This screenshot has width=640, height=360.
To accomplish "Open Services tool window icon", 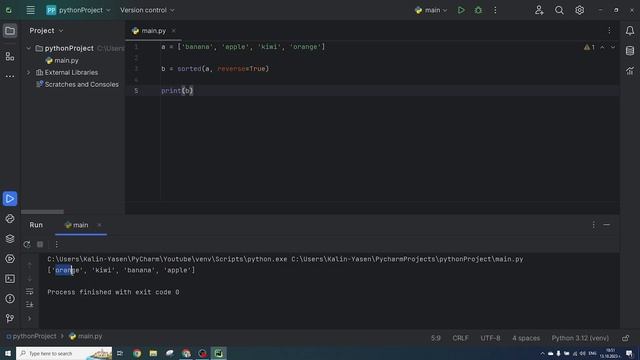I will tap(10, 259).
